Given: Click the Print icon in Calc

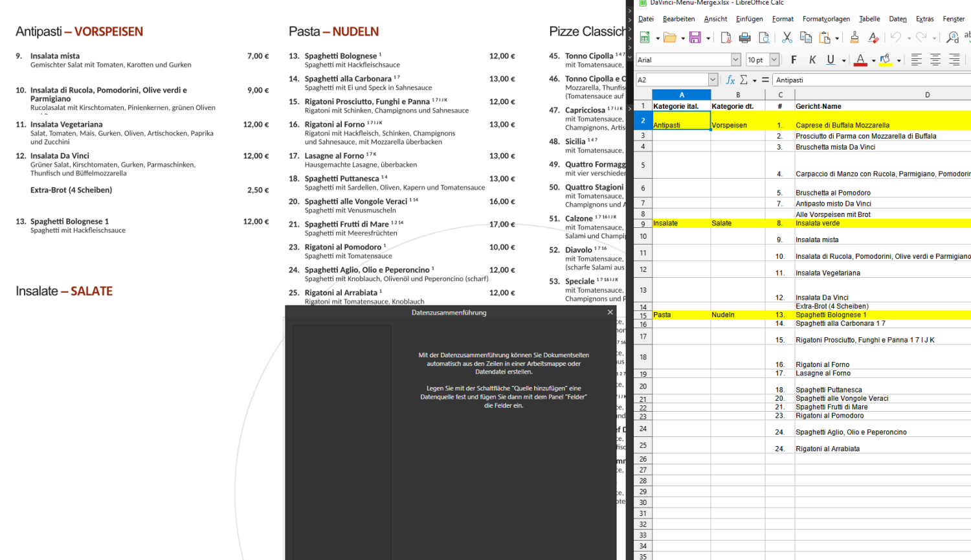Looking at the screenshot, I should 744,38.
